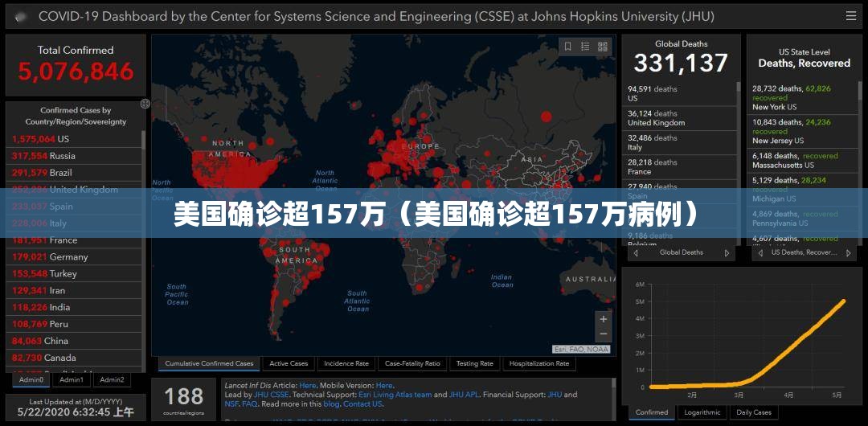Switch to Case-Fatality Ratio tab

tap(412, 364)
